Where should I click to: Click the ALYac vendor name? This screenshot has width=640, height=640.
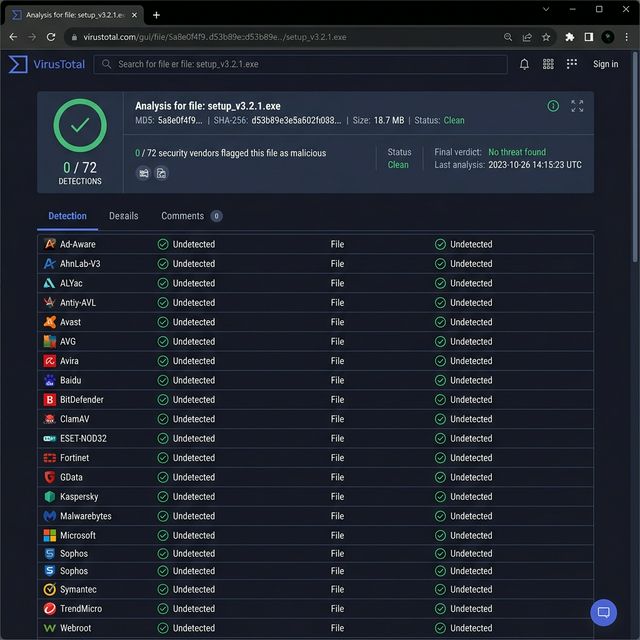(x=71, y=283)
